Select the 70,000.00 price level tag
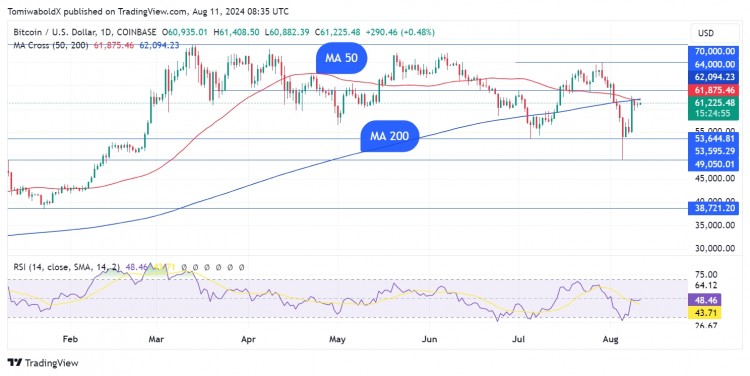This screenshot has width=750, height=376. click(713, 51)
